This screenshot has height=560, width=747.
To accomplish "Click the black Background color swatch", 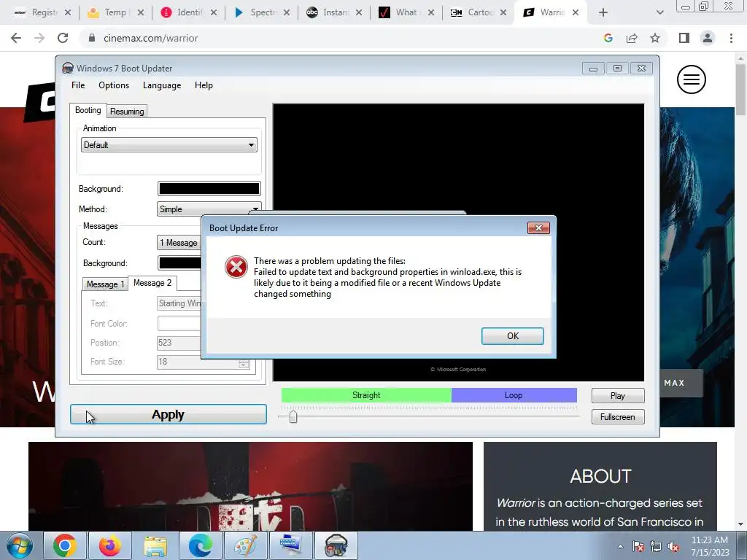I will pyautogui.click(x=209, y=189).
